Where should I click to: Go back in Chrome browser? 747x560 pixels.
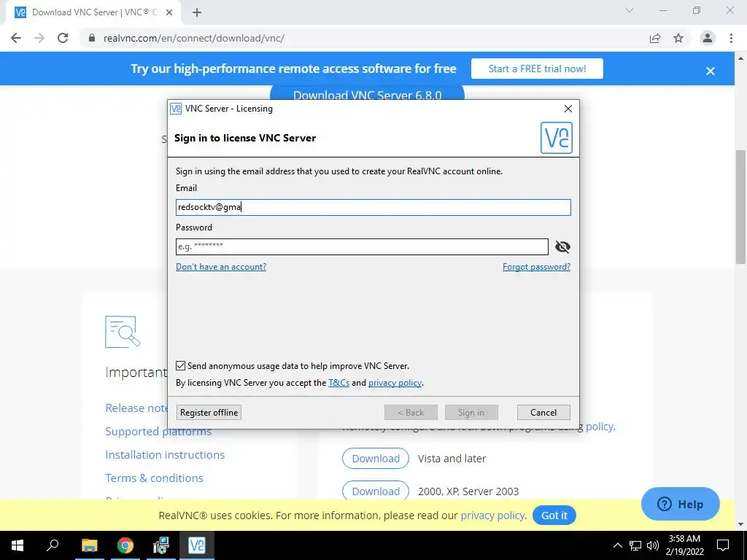(x=16, y=38)
